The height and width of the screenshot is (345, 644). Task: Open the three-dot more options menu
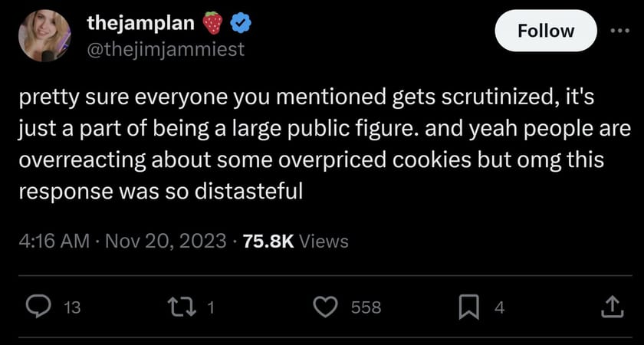(x=619, y=31)
